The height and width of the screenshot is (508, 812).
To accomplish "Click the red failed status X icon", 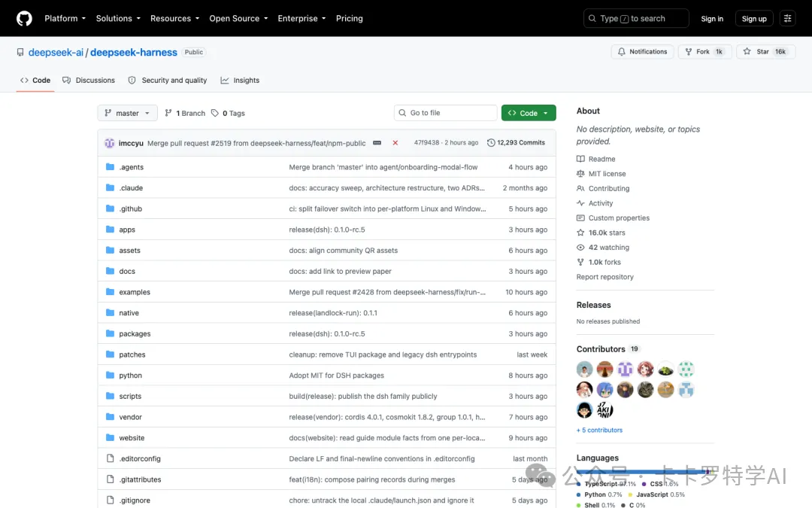I will click(x=395, y=142).
